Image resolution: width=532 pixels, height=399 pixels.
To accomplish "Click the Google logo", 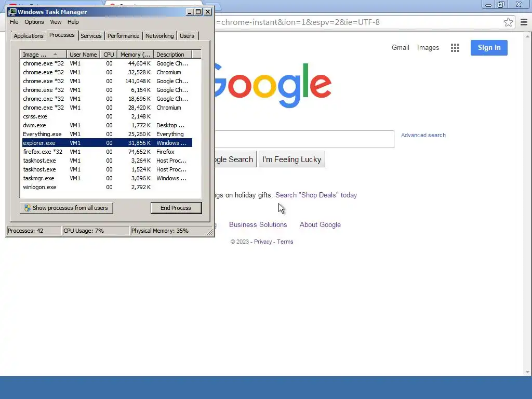I will 273,86.
